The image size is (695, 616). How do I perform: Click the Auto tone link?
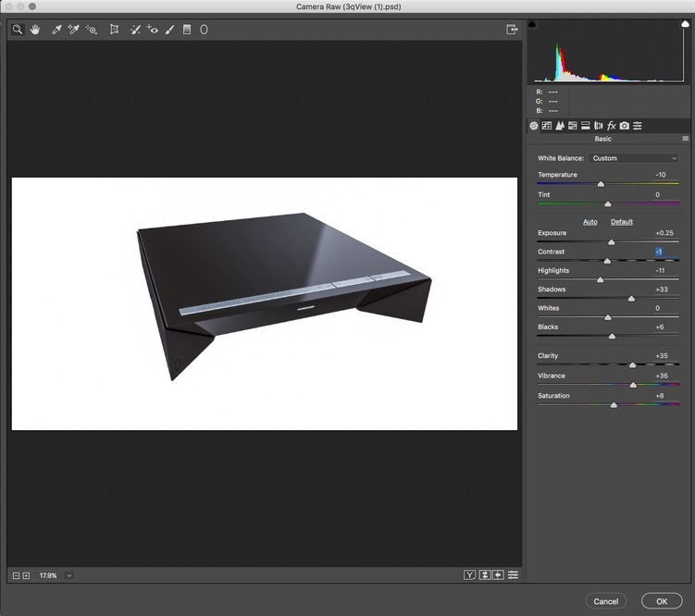[590, 222]
